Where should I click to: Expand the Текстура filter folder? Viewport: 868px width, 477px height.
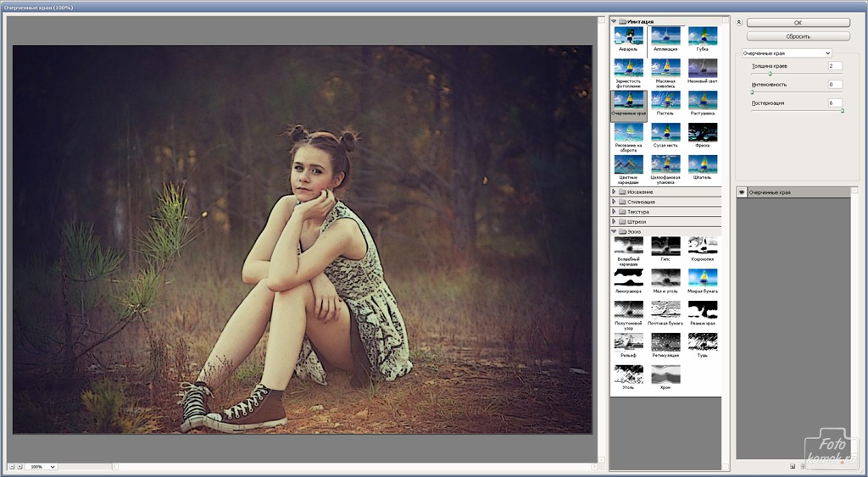pos(614,212)
